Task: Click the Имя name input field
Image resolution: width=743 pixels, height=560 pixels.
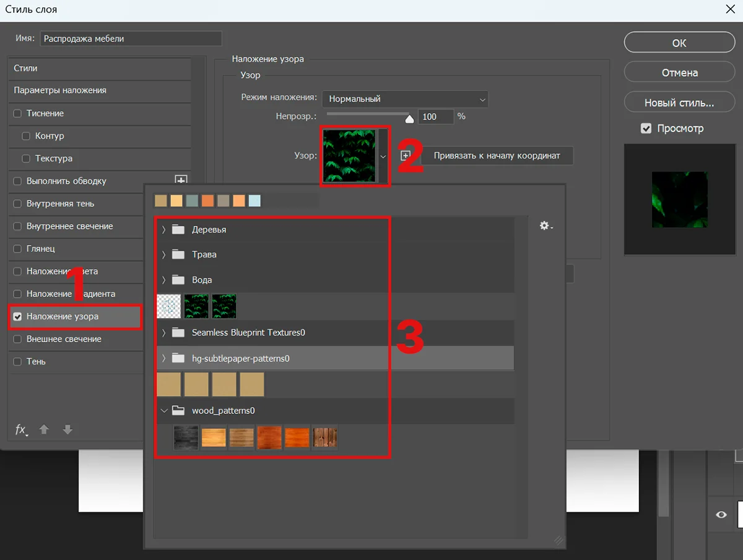Action: (x=131, y=38)
